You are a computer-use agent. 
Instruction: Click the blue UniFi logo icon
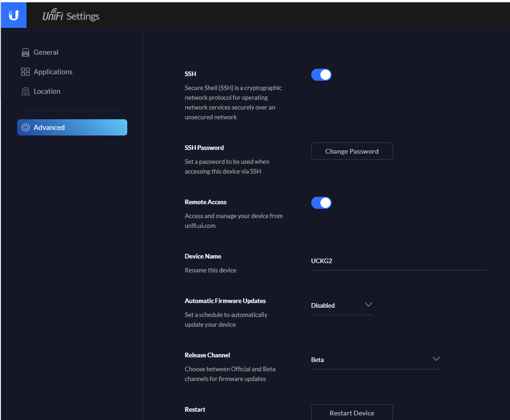(13, 16)
